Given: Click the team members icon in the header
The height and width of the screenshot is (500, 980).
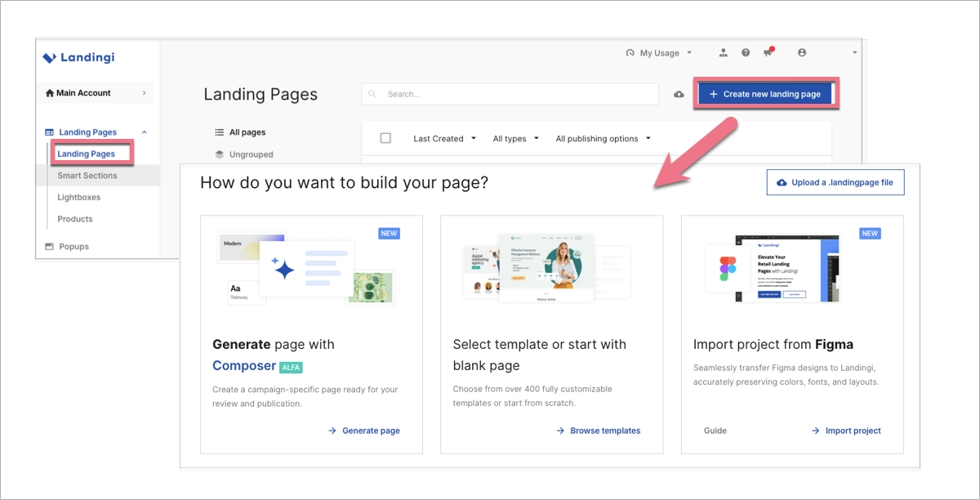Looking at the screenshot, I should pos(723,52).
